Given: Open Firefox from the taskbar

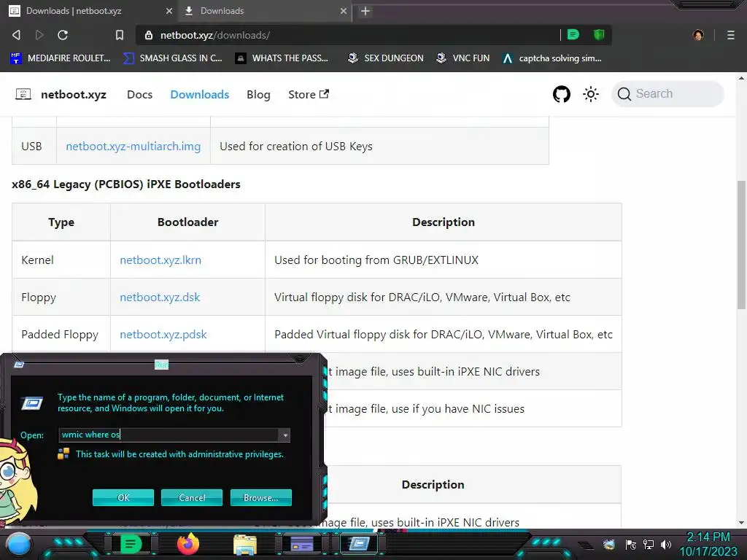Looking at the screenshot, I should [187, 544].
